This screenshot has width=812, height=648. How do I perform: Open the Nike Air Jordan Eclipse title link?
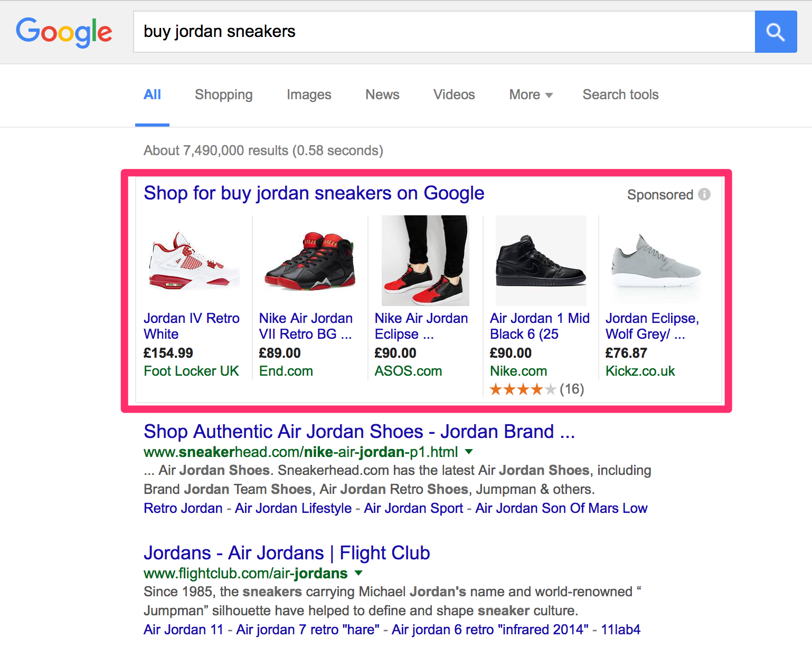[x=421, y=326]
